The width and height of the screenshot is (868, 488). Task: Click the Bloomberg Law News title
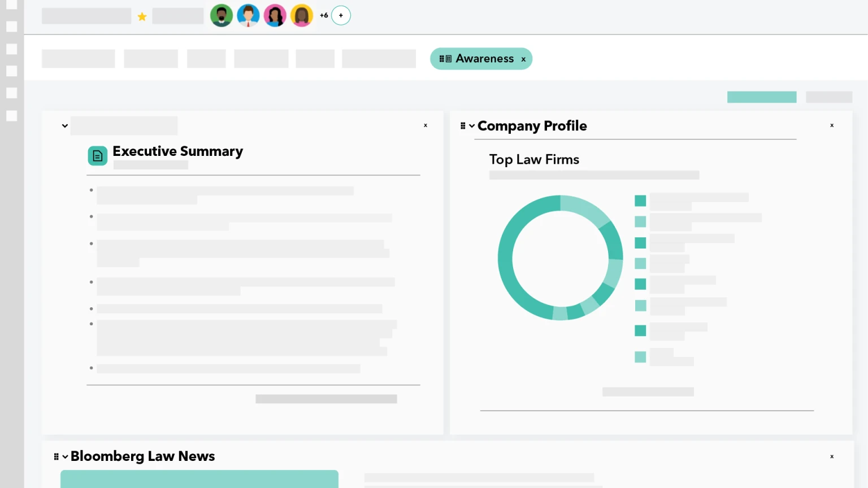pyautogui.click(x=142, y=456)
